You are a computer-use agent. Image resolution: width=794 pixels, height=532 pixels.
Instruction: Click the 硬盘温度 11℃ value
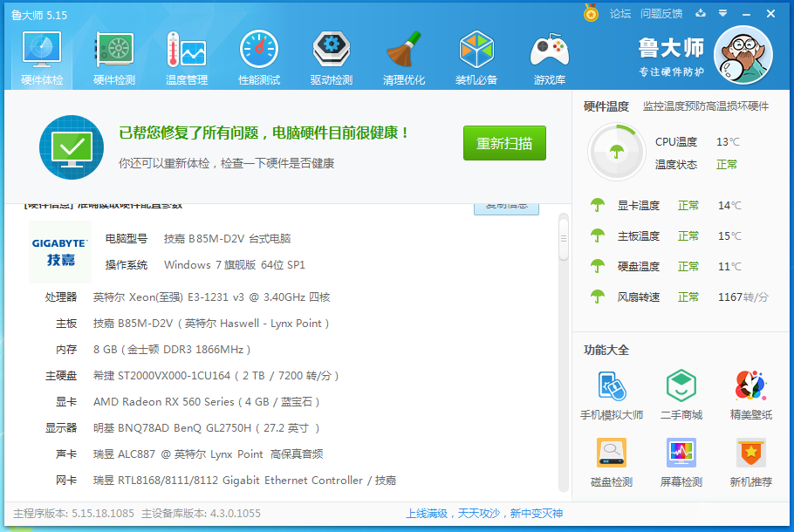(729, 266)
